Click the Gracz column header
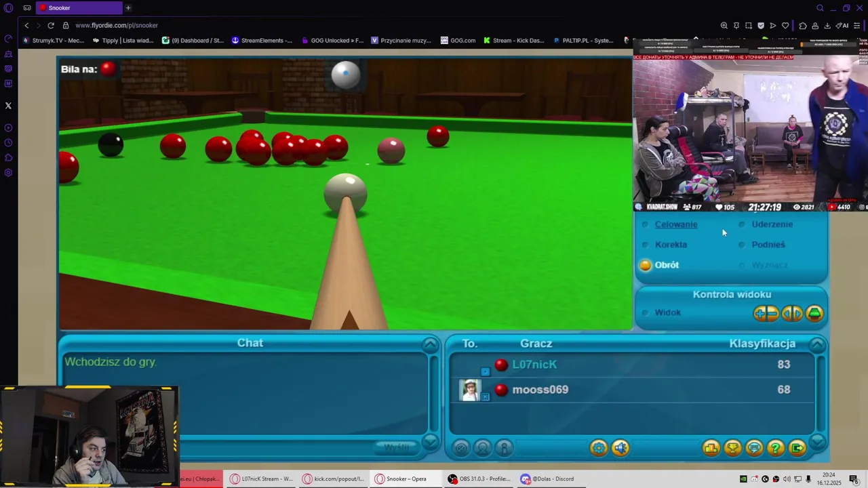The width and height of the screenshot is (868, 488). pos(536,344)
